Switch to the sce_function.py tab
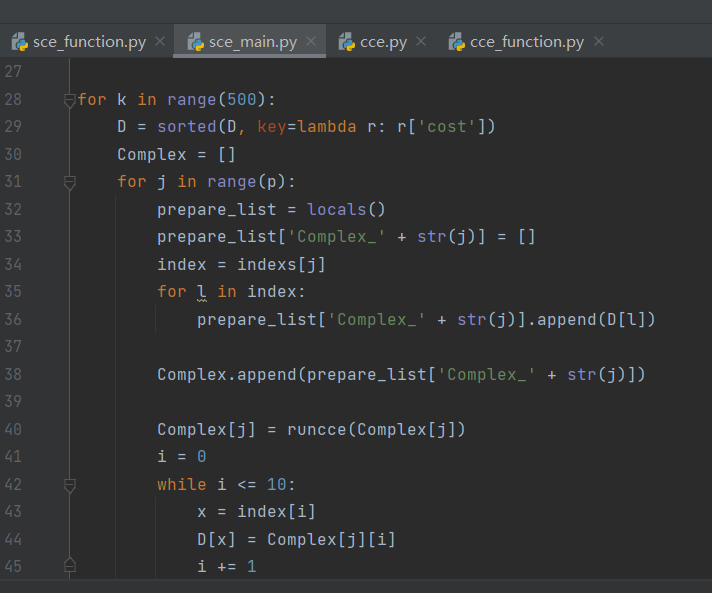Screen dimensions: 712x593 pyautogui.click(x=89, y=42)
